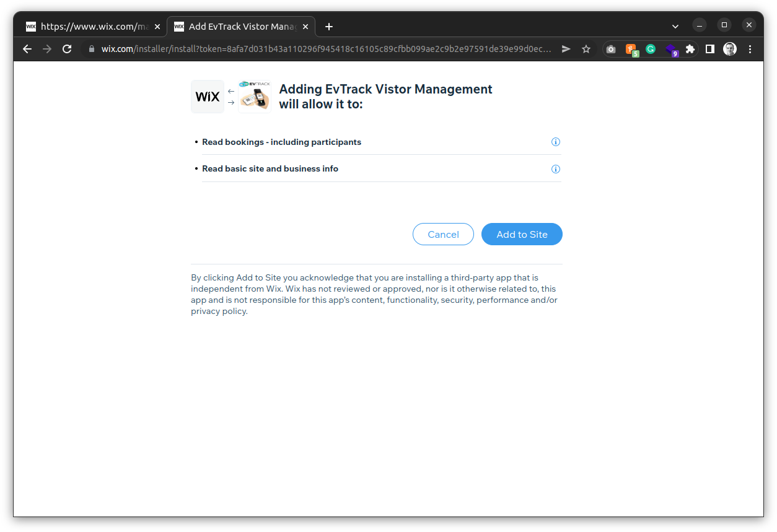Open the orange extension with badge 5
Screen dimensions: 777x532
[631, 50]
